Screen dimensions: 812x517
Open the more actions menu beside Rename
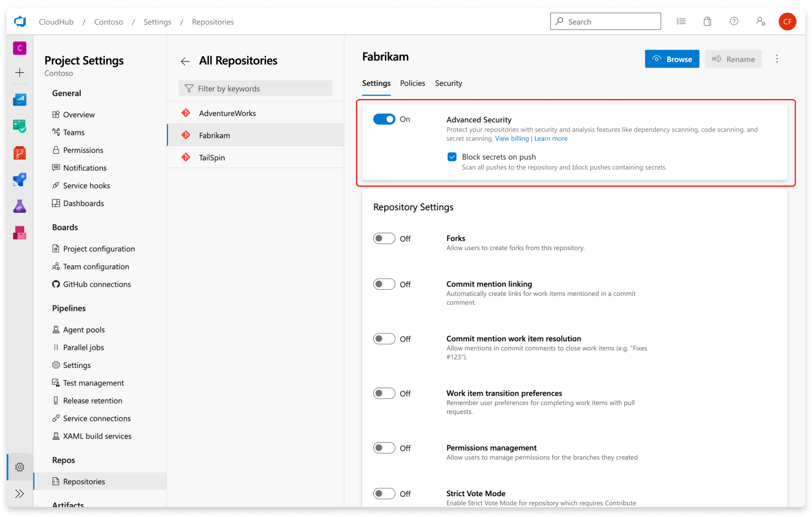(x=777, y=58)
